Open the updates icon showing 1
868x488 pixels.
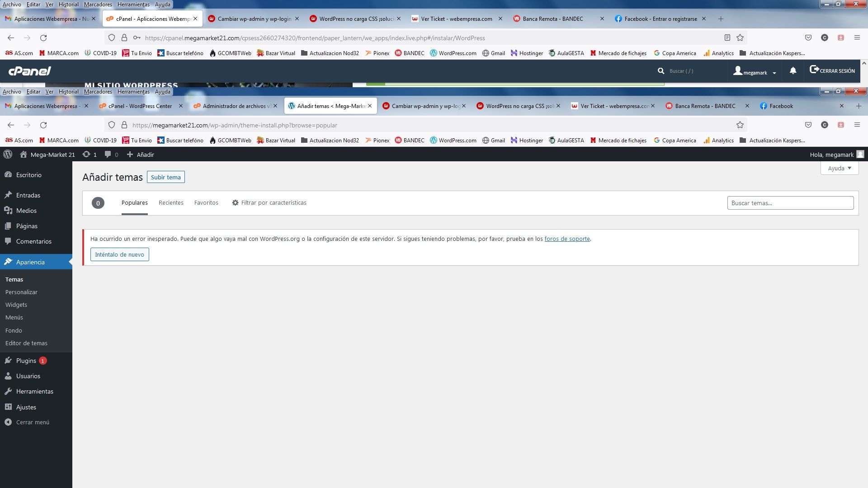(x=90, y=155)
